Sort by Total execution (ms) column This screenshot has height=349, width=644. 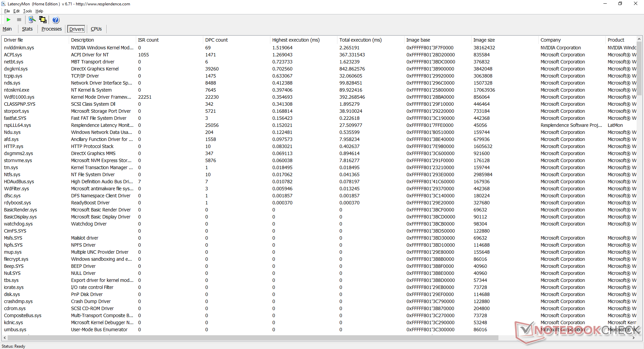point(371,40)
